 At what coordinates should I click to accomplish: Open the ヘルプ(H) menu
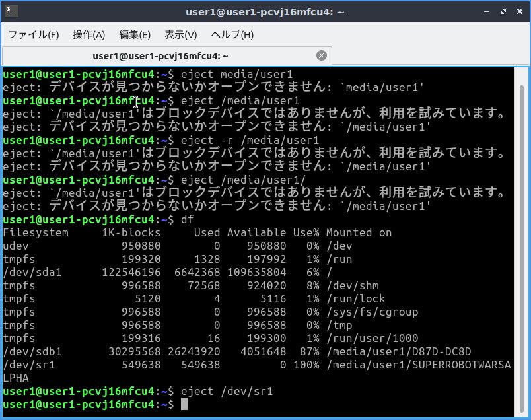click(232, 34)
